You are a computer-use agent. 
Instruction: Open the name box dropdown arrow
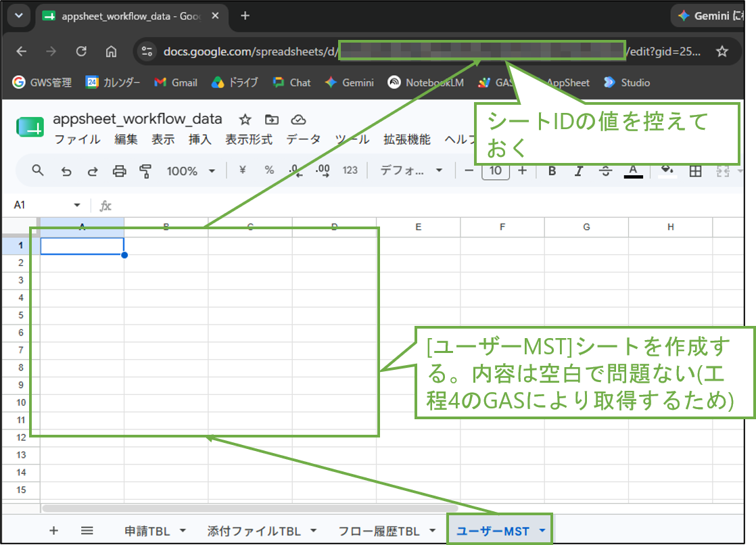(77, 206)
